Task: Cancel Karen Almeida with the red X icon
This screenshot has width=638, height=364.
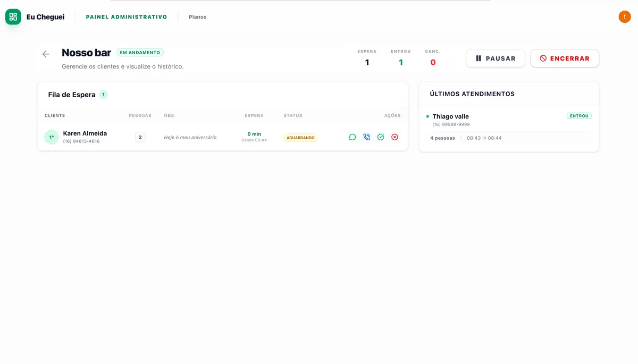Action: pos(394,137)
